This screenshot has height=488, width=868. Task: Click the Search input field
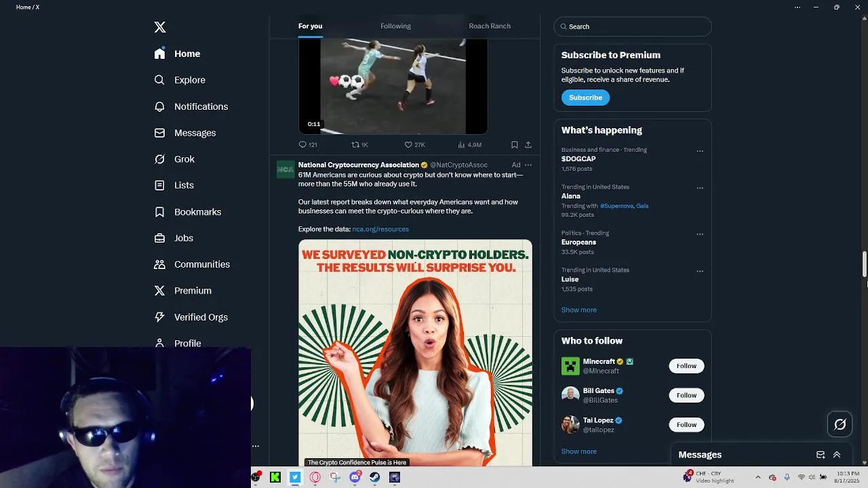click(633, 26)
